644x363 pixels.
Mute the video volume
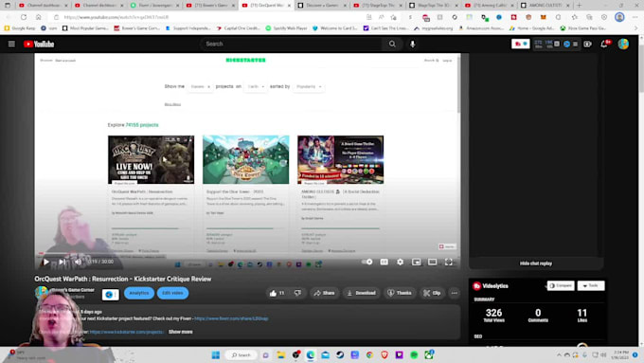click(78, 262)
